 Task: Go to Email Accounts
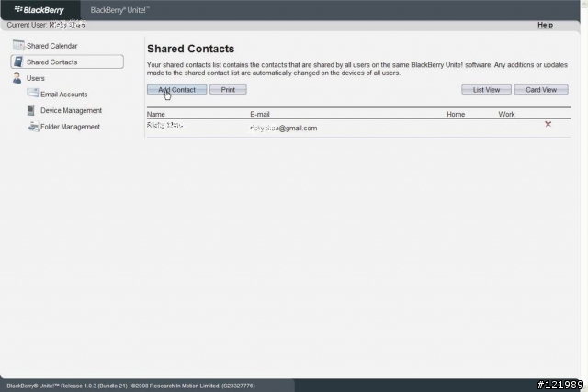(x=63, y=95)
